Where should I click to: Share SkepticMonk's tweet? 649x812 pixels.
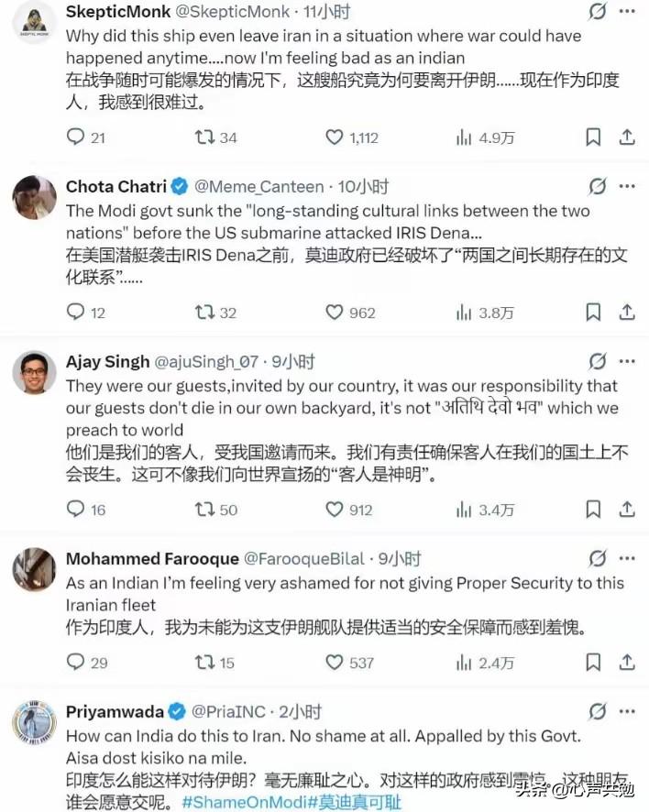click(x=627, y=136)
